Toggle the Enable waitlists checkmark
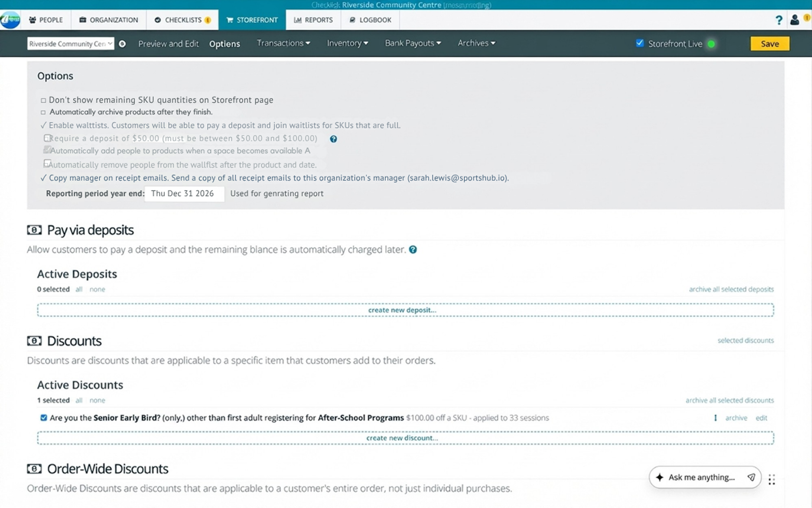812x508 pixels. (x=43, y=125)
